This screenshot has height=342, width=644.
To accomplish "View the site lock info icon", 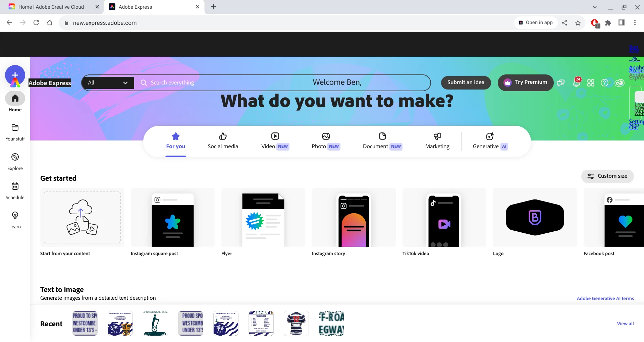I will 66,23.
